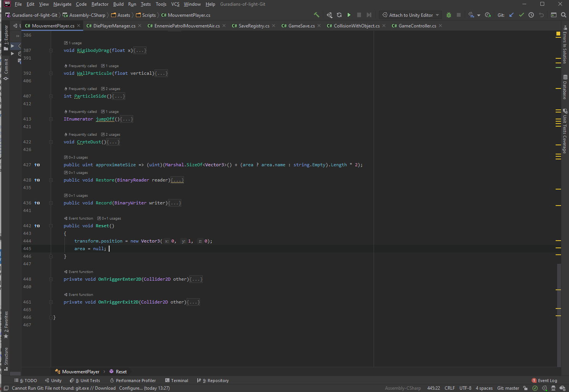Viewport: 569px width, 392px height.
Task: Click the Git: master branch widget
Action: pyautogui.click(x=508, y=388)
